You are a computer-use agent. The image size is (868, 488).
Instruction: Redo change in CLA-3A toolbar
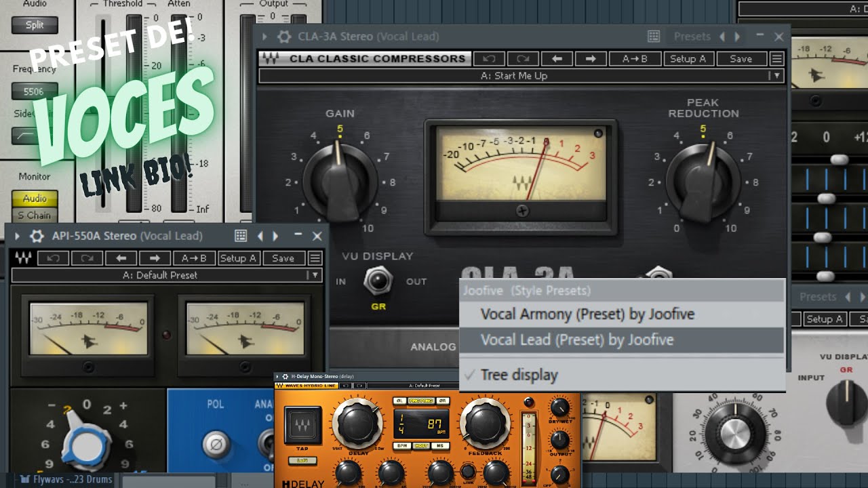tap(523, 59)
